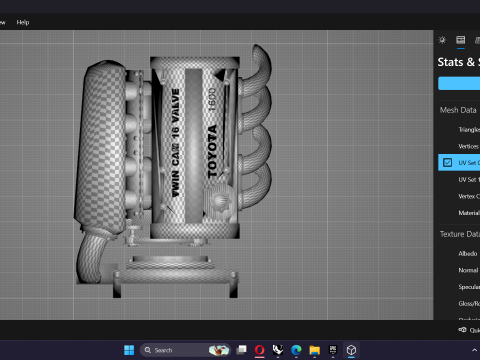
Task: Click the Quick Animations icon at bottom
Action: (463, 330)
